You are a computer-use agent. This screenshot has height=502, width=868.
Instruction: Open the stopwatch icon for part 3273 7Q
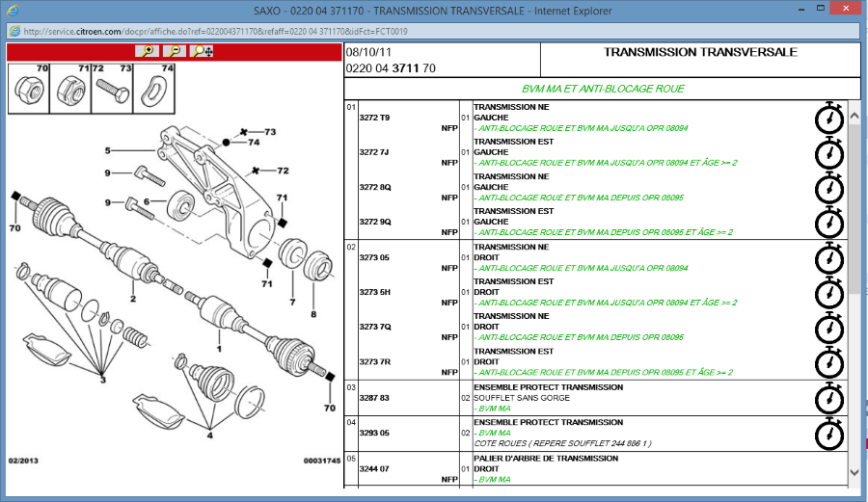829,328
